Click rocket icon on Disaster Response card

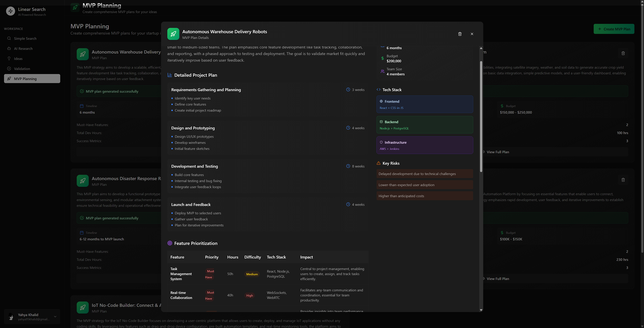click(83, 181)
